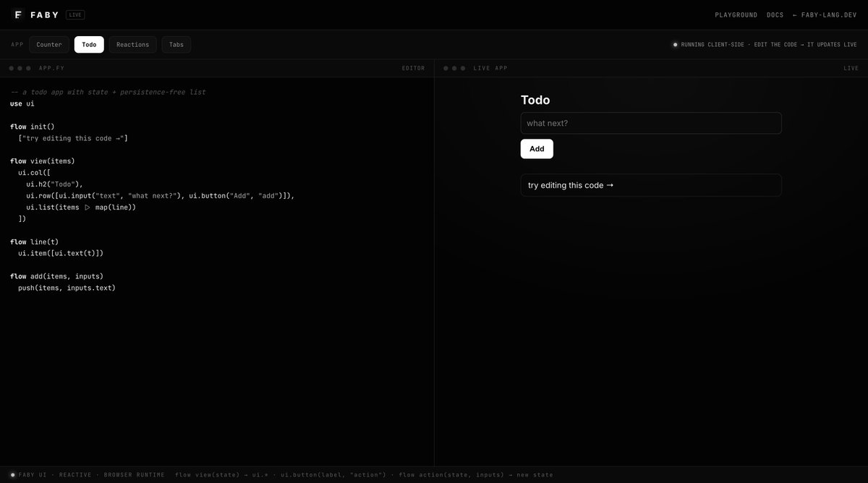868x483 pixels.
Task: Click the ui.h2("Todo") code line
Action: point(55,184)
